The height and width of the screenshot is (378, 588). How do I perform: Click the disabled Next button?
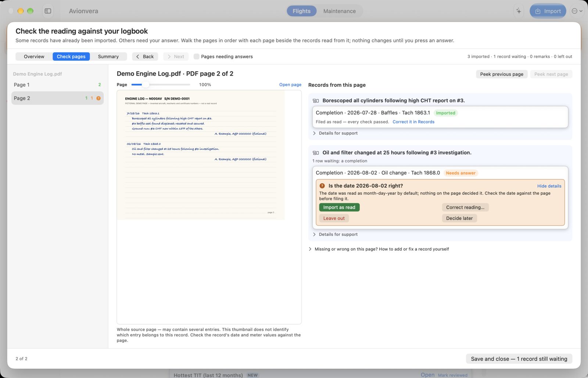pyautogui.click(x=176, y=57)
